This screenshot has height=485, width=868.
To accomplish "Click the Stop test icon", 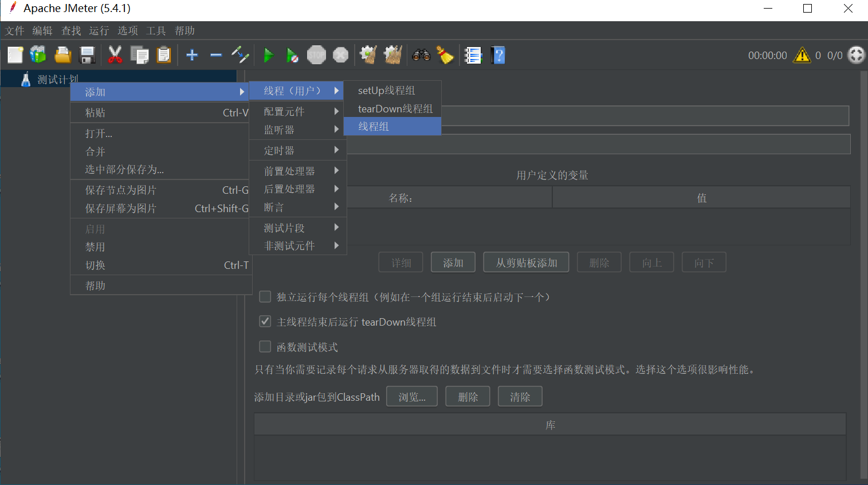I will click(316, 55).
